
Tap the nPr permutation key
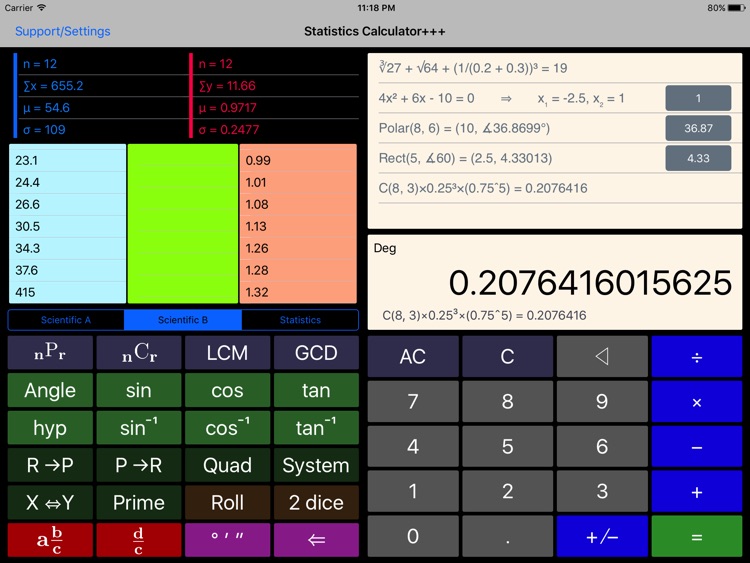[x=50, y=353]
